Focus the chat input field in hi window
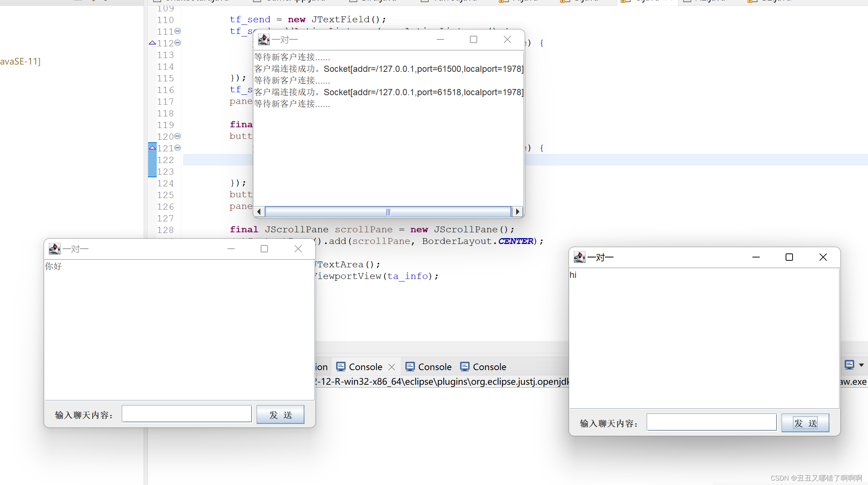868x485 pixels. tap(711, 422)
